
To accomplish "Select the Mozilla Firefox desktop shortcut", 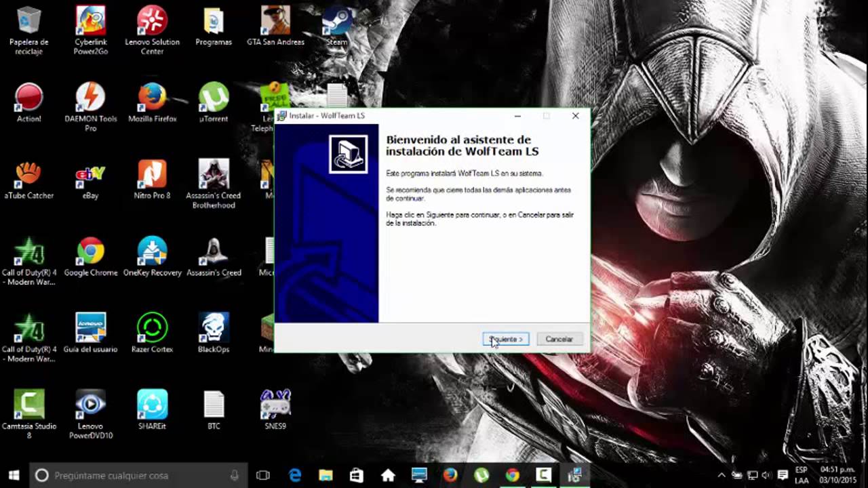I will click(x=152, y=103).
